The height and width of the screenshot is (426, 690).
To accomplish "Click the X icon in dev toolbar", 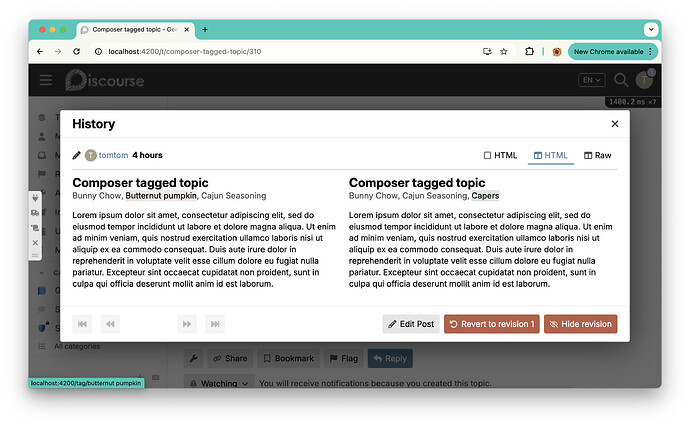I will [35, 242].
